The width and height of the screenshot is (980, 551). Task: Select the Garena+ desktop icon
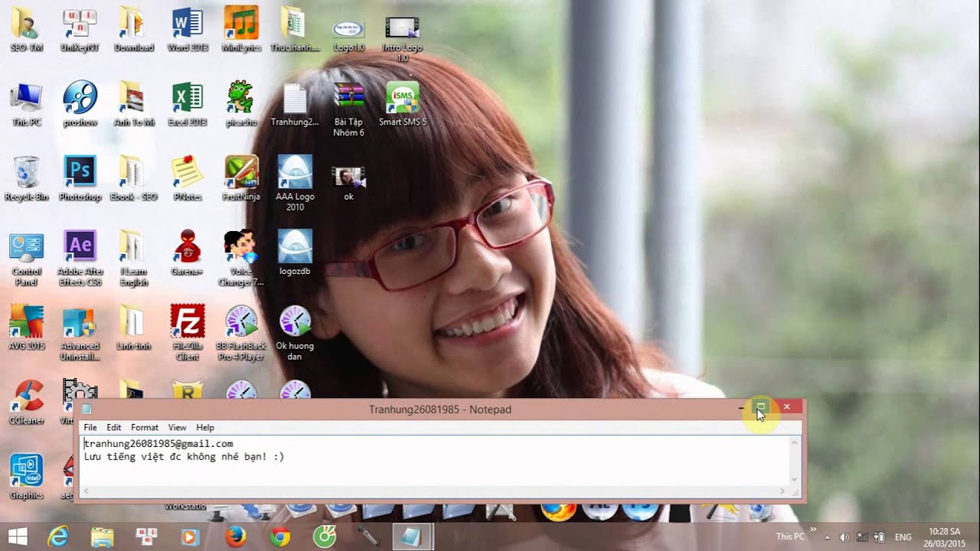coord(188,253)
